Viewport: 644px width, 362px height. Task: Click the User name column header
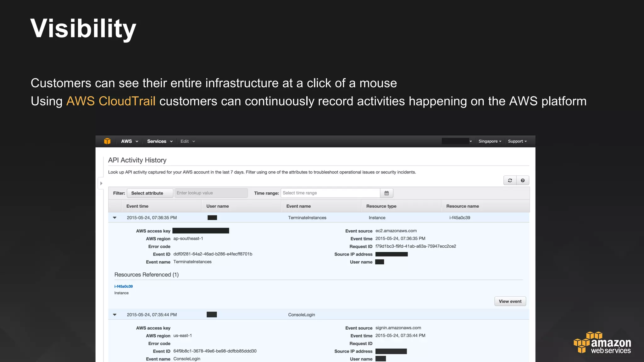(x=241, y=206)
